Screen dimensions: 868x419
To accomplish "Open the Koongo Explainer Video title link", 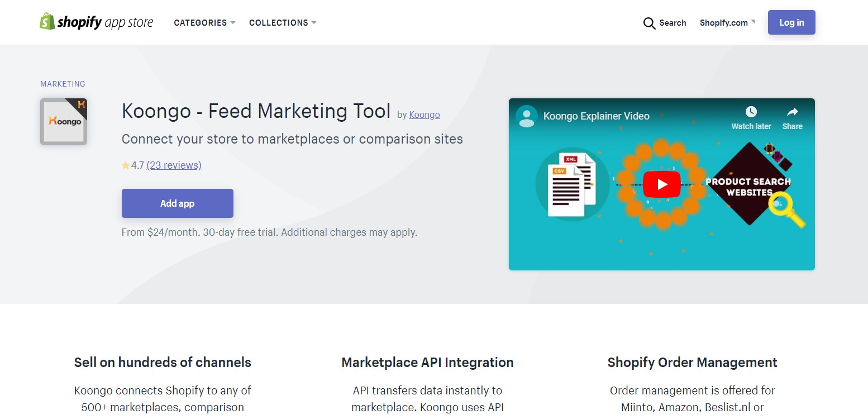I will click(597, 116).
